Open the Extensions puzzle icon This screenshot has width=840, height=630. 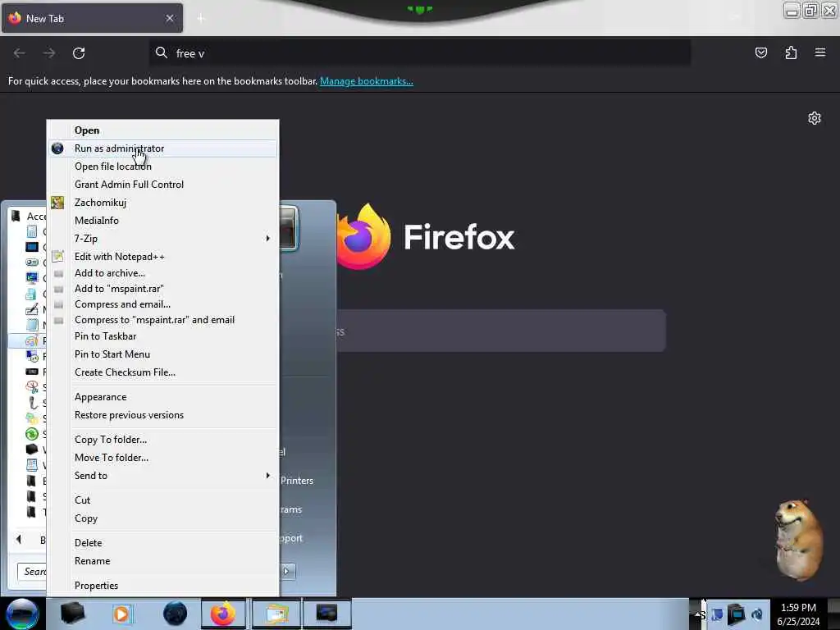tap(791, 52)
